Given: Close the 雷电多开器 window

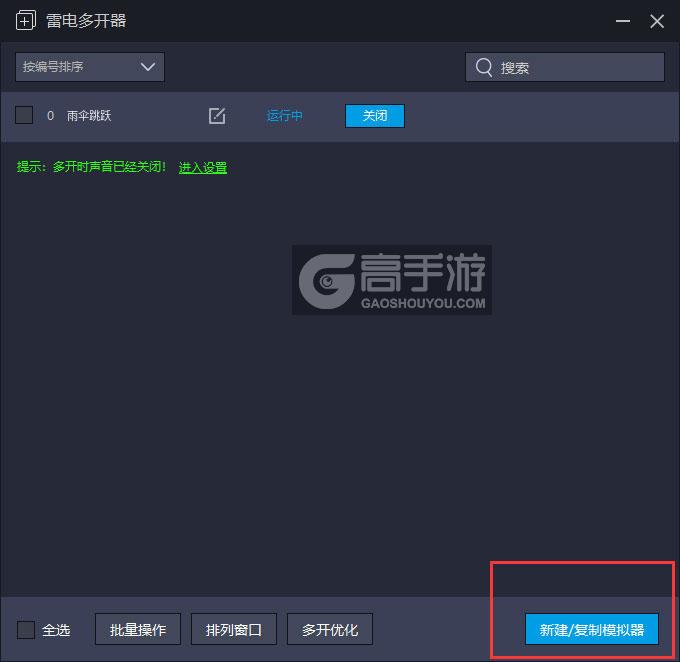Looking at the screenshot, I should (x=657, y=21).
